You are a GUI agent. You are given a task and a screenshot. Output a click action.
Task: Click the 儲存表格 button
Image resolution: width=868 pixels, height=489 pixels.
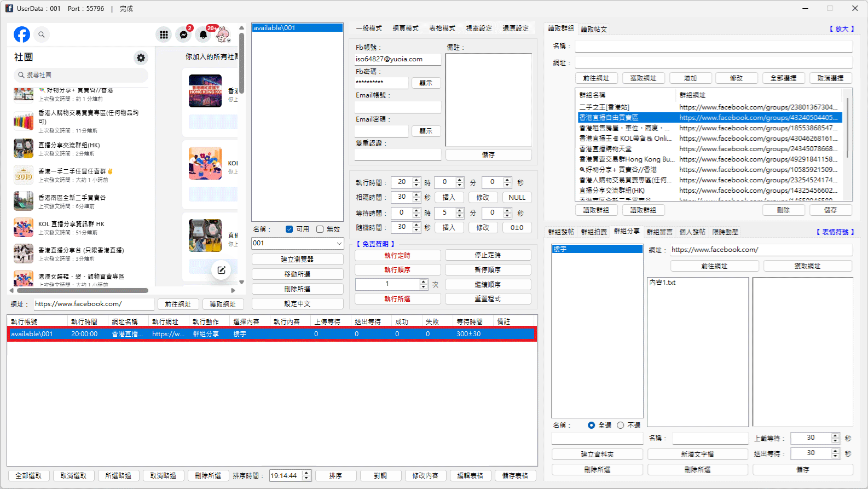coord(515,476)
